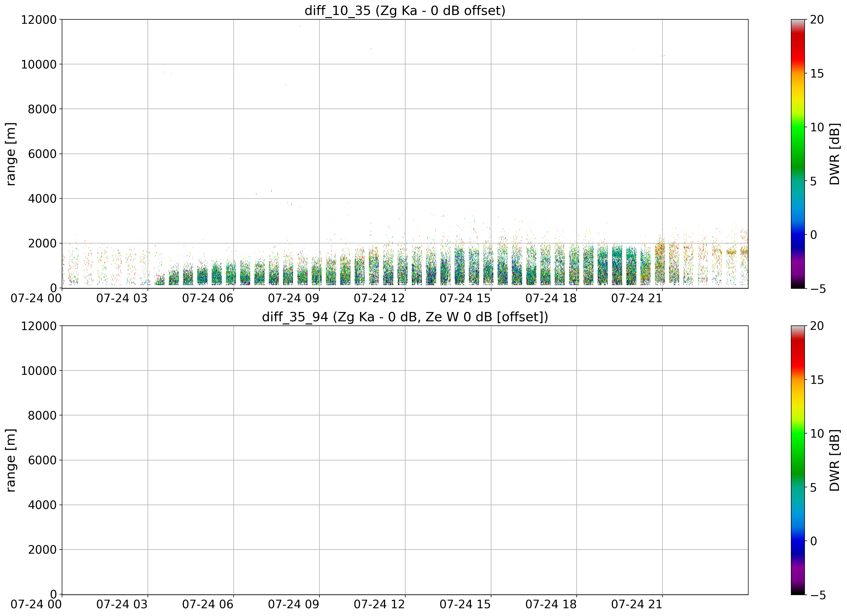Click the 15 tick on the top colorbar
The image size is (847, 616).
click(x=817, y=74)
